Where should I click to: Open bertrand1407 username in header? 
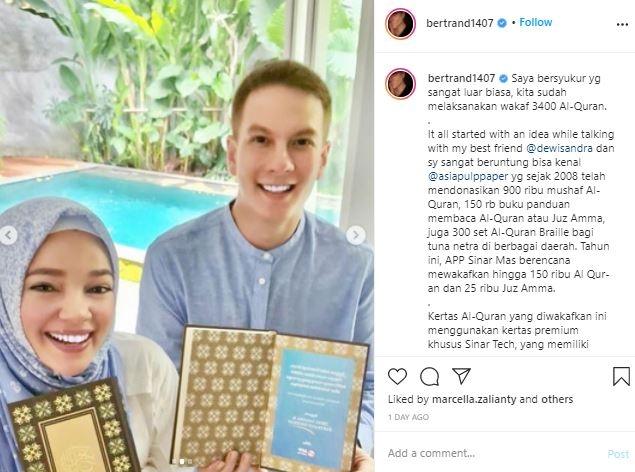pos(460,23)
